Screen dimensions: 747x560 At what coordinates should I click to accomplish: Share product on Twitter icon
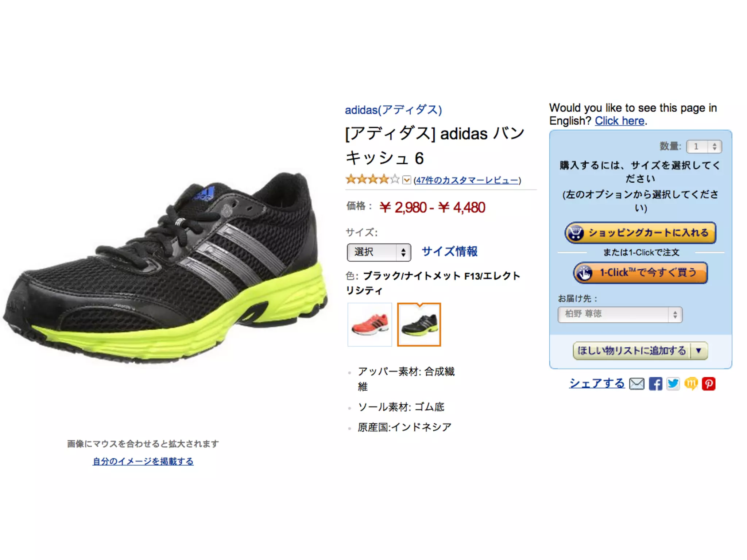(x=673, y=384)
